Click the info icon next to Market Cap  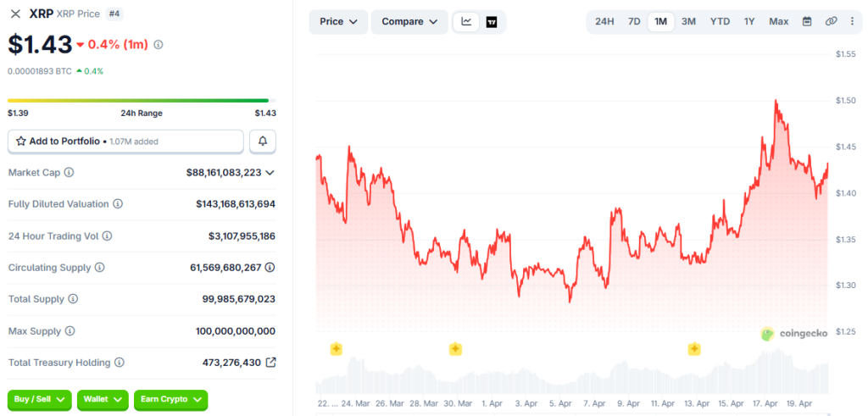click(70, 173)
